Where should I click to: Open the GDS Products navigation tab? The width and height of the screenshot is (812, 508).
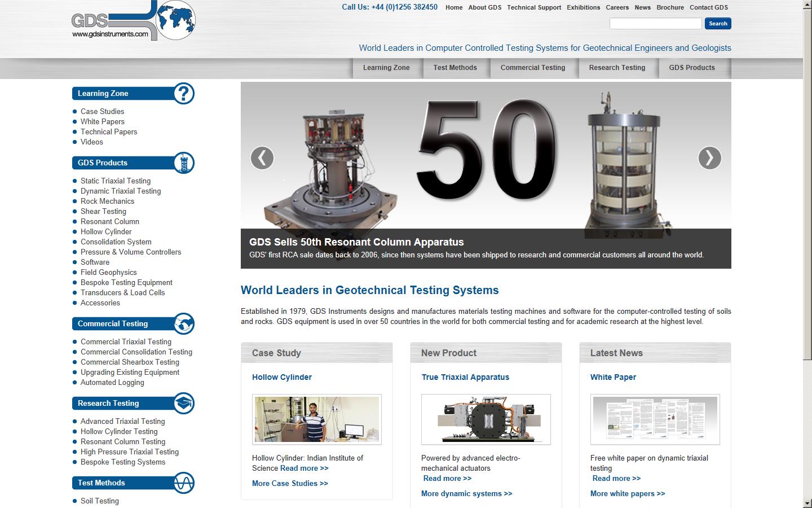point(691,68)
